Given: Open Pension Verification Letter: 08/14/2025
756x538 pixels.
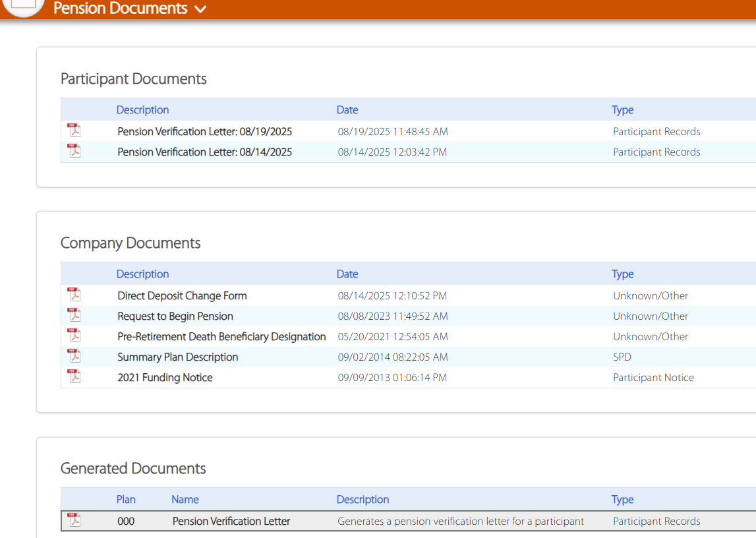Looking at the screenshot, I should [x=204, y=152].
